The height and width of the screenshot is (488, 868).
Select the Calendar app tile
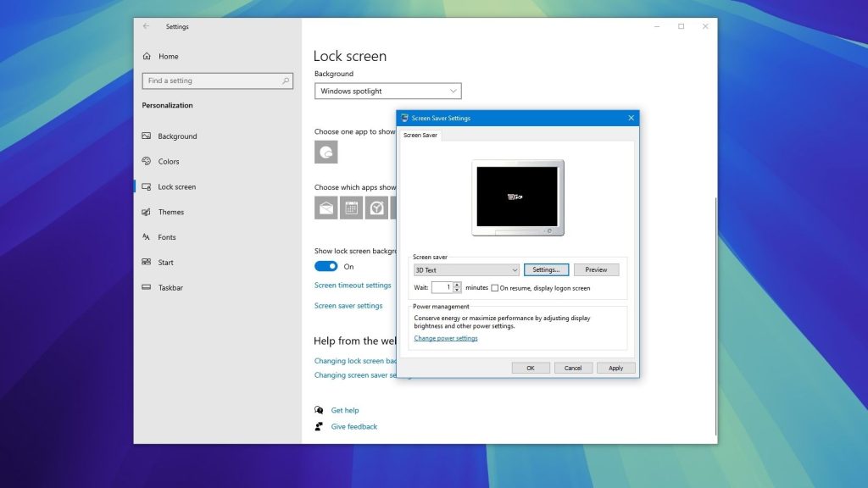[351, 207]
